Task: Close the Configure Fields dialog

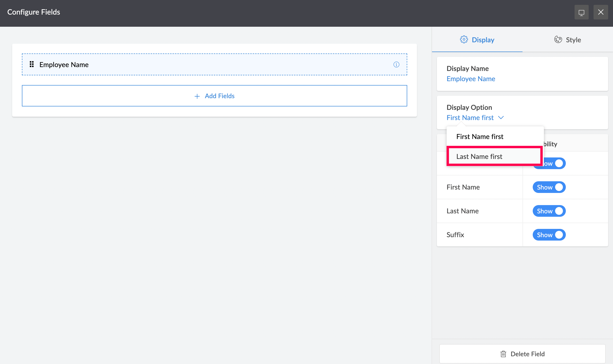Action: 601,12
